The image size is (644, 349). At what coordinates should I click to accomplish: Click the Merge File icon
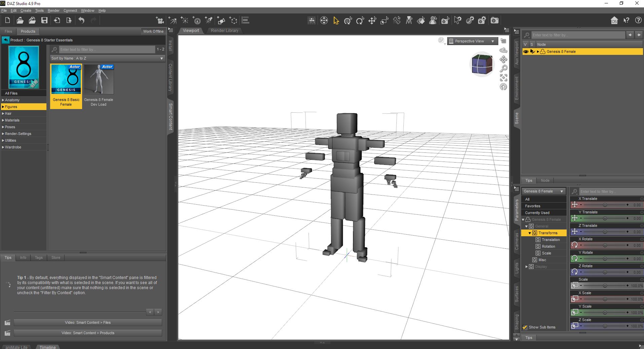tap(32, 20)
